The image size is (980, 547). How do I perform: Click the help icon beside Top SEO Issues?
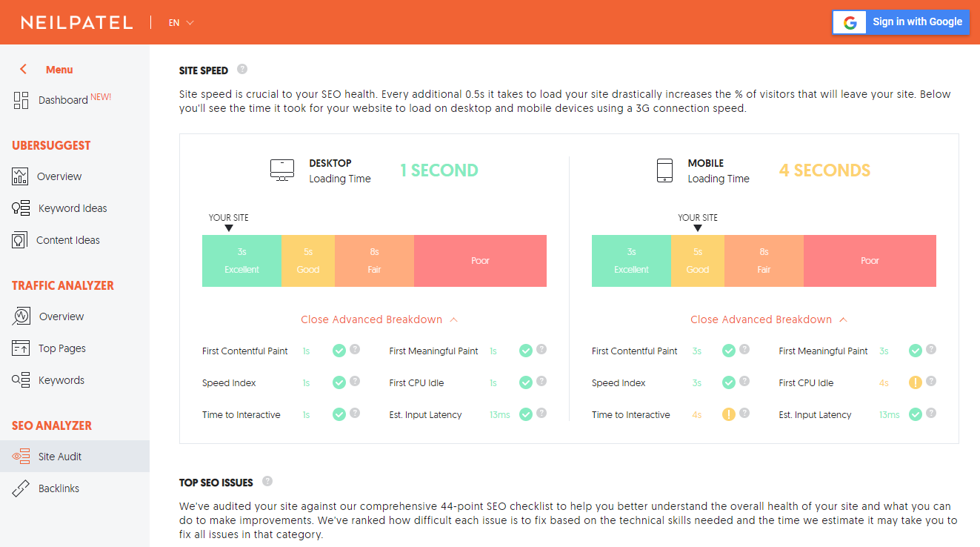pyautogui.click(x=267, y=482)
